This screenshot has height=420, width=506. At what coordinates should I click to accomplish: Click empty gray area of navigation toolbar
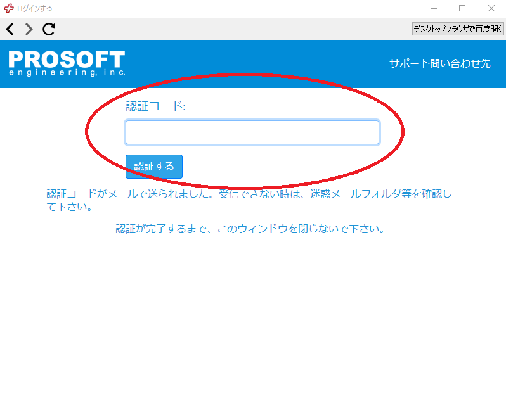click(x=222, y=29)
